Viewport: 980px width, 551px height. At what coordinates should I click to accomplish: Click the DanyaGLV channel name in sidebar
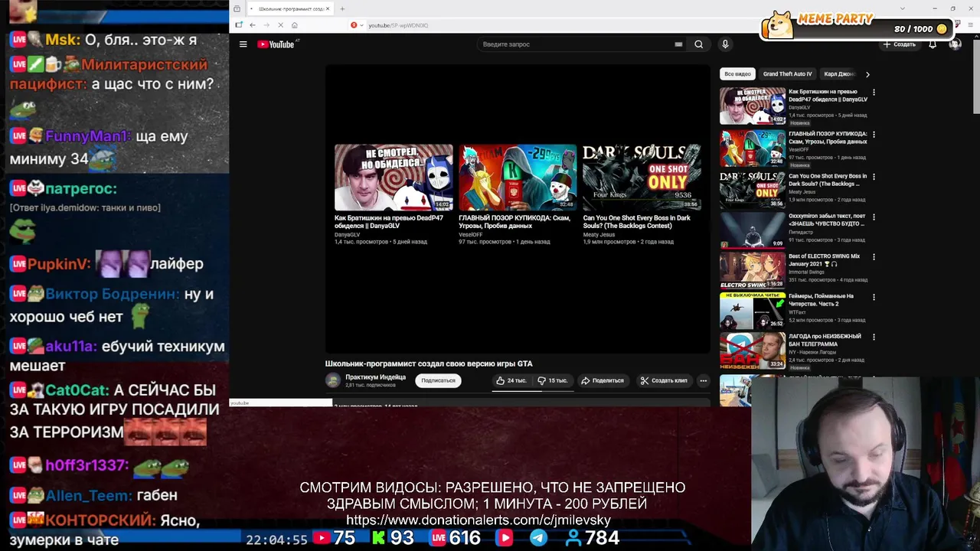[x=799, y=107]
